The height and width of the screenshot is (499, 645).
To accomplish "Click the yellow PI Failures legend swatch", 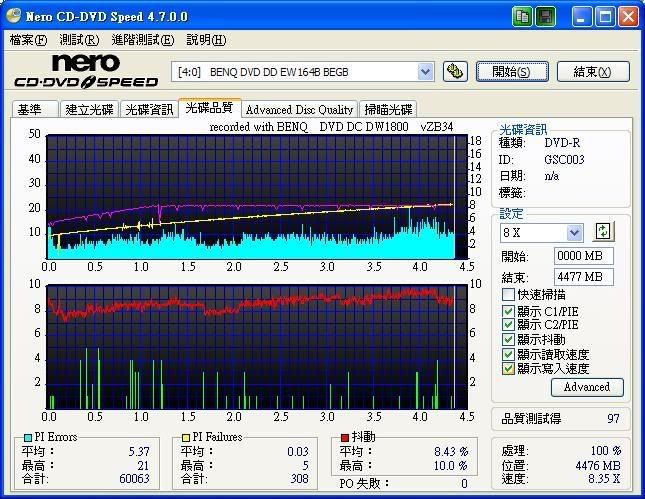I will click(186, 438).
